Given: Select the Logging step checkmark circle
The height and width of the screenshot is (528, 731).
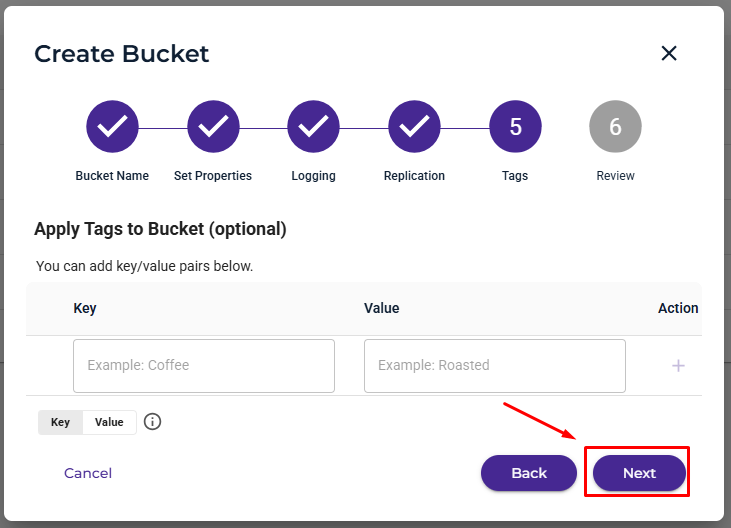Looking at the screenshot, I should coord(313,126).
